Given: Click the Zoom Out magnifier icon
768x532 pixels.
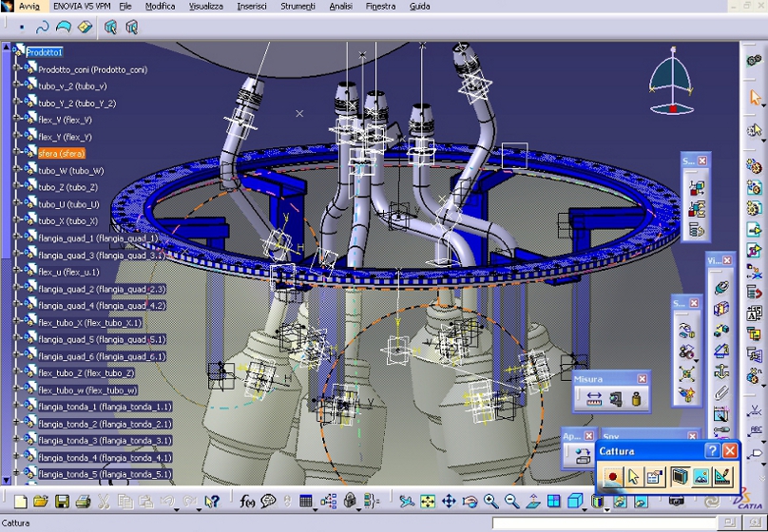Looking at the screenshot, I should tap(511, 502).
